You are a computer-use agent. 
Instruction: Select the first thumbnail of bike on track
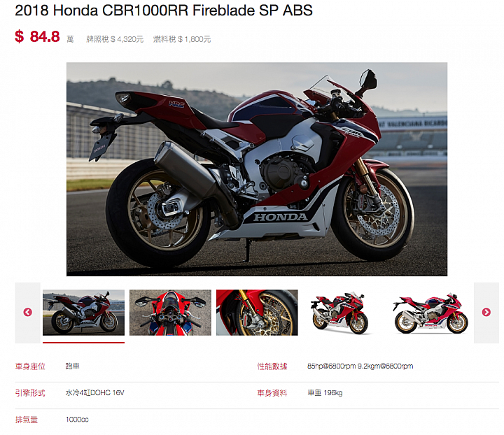(x=83, y=313)
